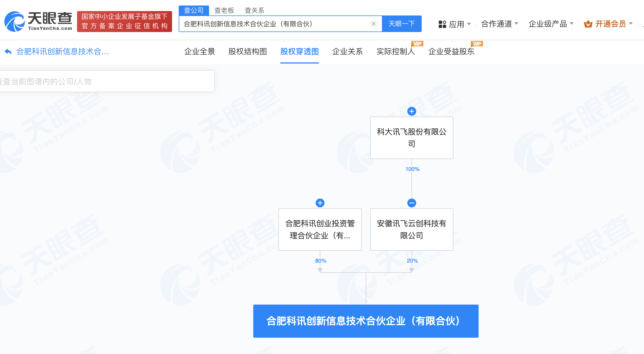Click the 应用 grid icon
This screenshot has height=354, width=644.
[442, 24]
